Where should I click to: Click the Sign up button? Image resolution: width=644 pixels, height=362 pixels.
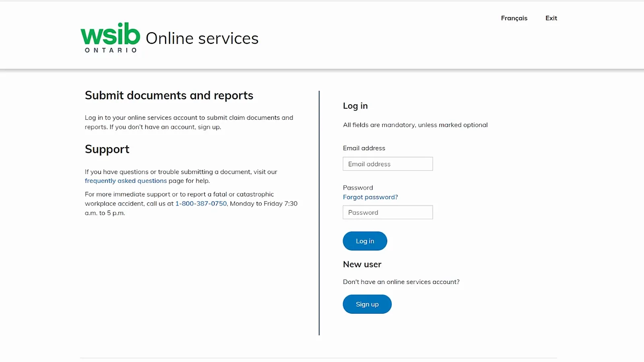point(367,304)
